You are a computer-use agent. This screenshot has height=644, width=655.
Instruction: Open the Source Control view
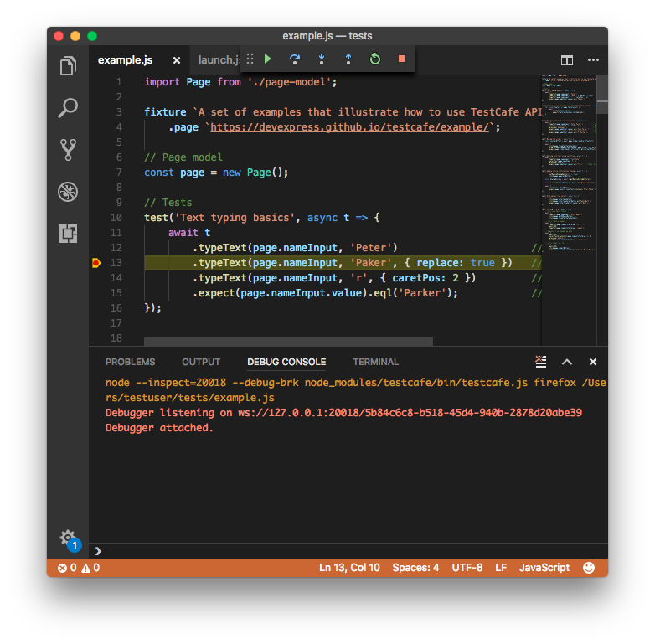68,150
